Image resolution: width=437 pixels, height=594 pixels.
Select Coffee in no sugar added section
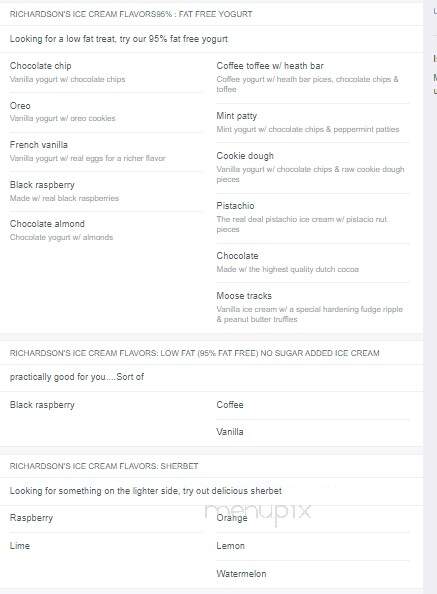point(230,405)
